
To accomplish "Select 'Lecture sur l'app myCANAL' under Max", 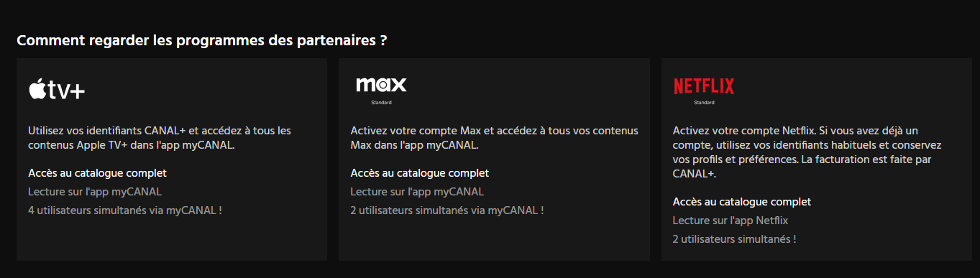I will click(417, 192).
